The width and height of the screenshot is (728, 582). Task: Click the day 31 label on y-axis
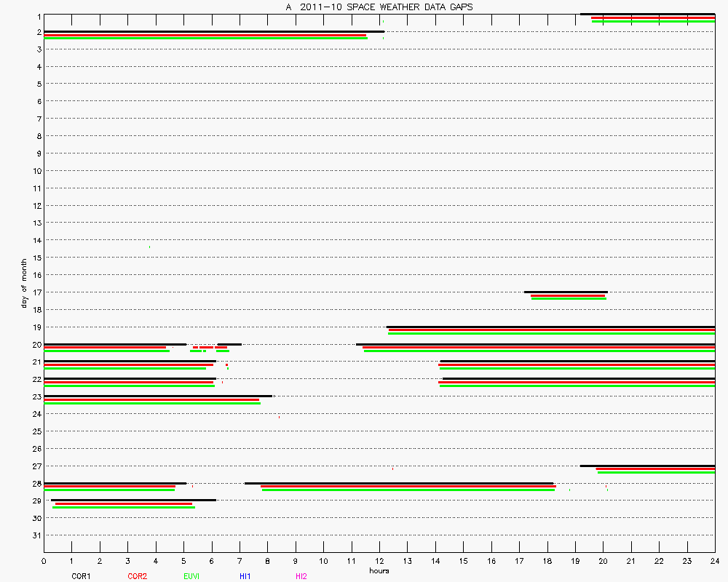click(x=34, y=535)
